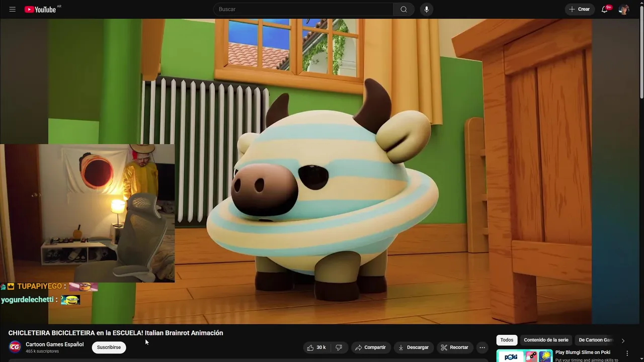Click the yogurdelechetti chat username
This screenshot has width=644, height=362.
(x=27, y=300)
